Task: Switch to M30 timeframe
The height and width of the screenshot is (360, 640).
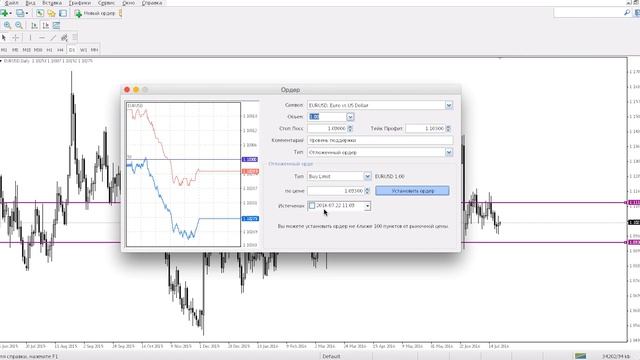Action: pos(38,50)
